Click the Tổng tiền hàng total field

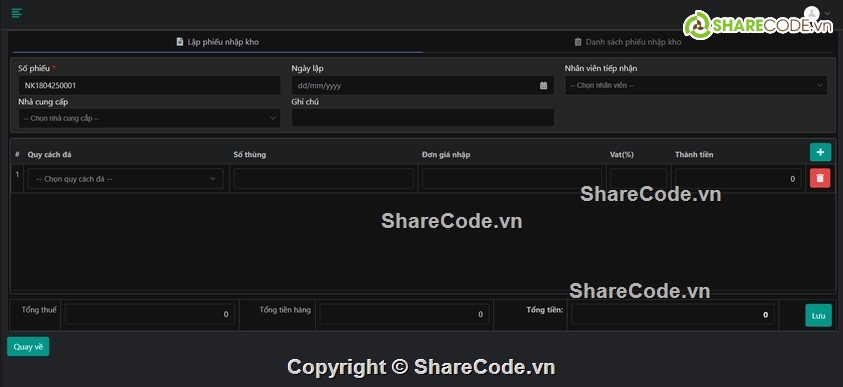click(x=404, y=314)
